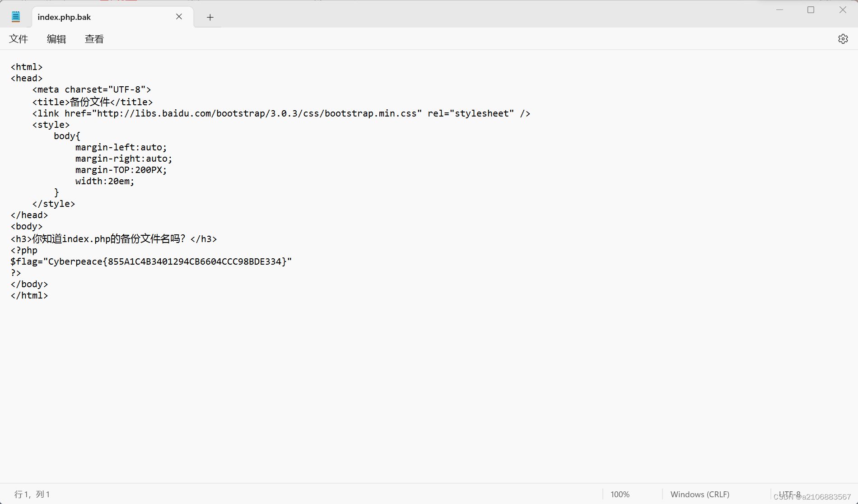Minimize the Notepad window
Screen dimensions: 858x504
[780, 9]
